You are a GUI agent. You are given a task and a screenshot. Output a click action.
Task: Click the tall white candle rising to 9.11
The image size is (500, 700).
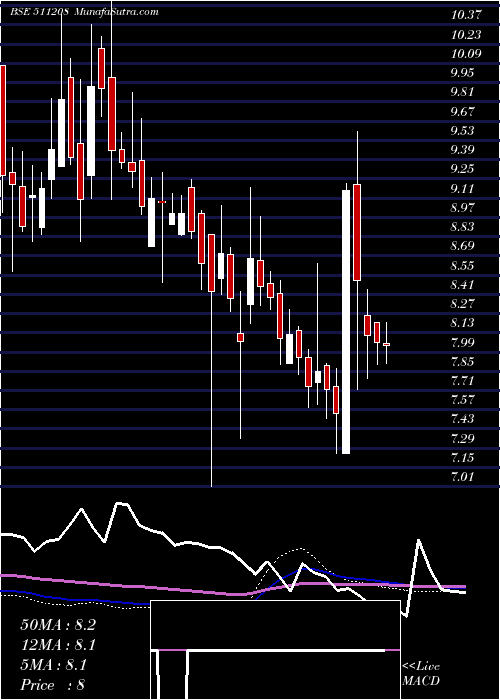[x=346, y=321]
